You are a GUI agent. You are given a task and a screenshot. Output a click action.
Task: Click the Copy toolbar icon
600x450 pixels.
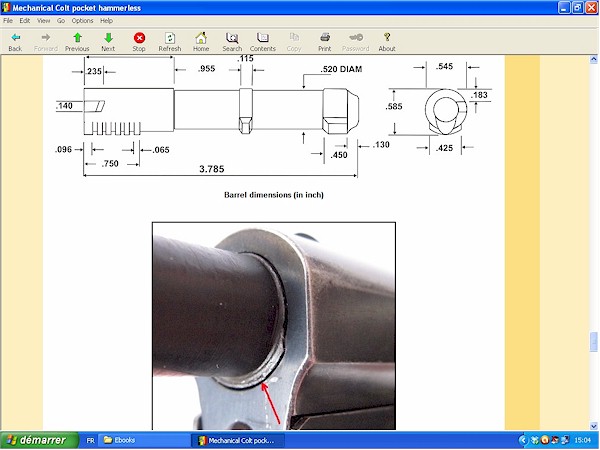(x=294, y=41)
